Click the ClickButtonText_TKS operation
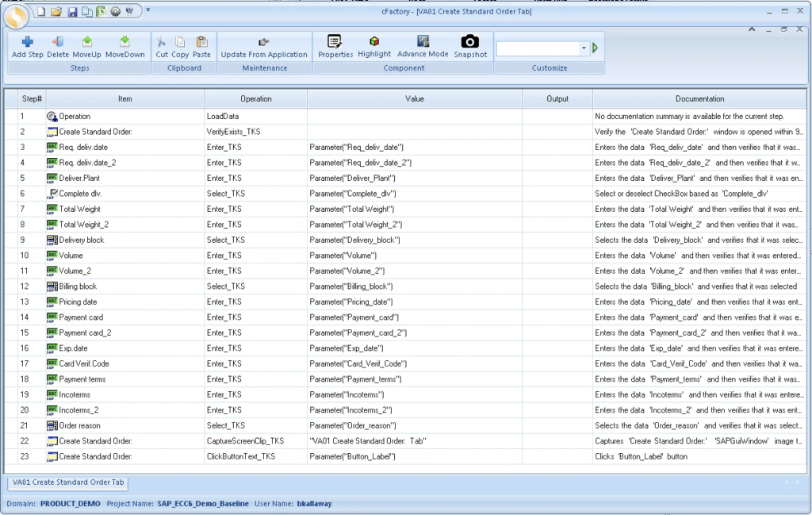 pyautogui.click(x=241, y=456)
